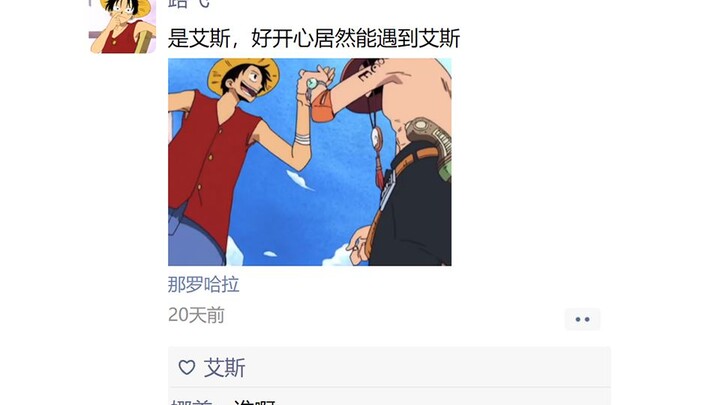Click the poster's username above the post
720x405 pixels.
[x=189, y=4]
